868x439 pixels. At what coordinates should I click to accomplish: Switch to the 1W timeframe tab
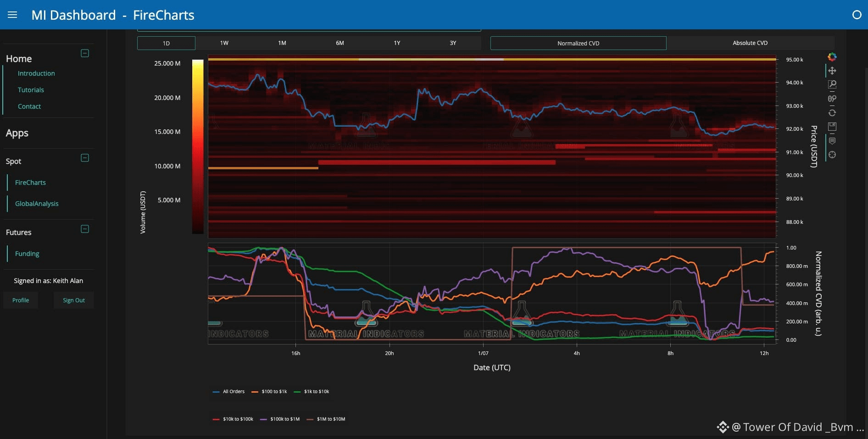[x=224, y=43]
